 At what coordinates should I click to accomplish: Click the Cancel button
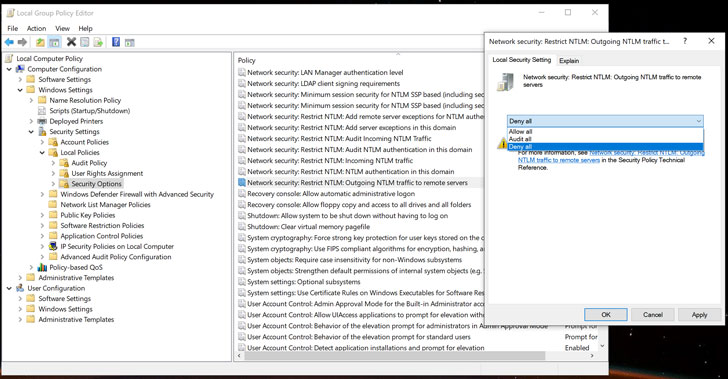(652, 314)
